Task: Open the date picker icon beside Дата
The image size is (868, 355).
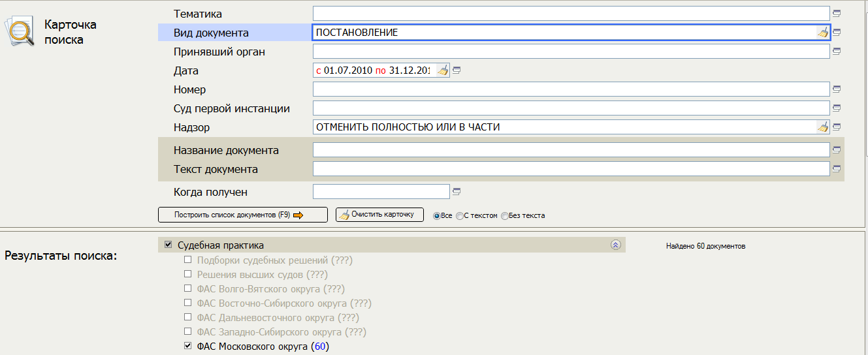Action: click(457, 70)
